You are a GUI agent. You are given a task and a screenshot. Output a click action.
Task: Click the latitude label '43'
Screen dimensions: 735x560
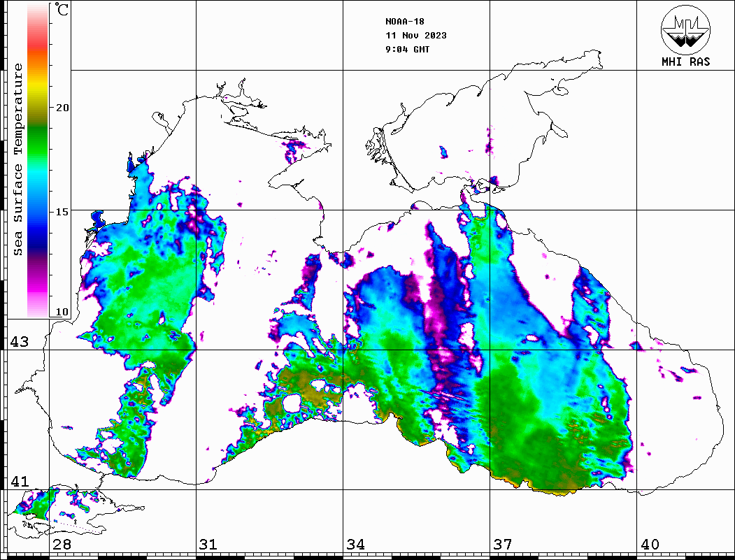coord(19,342)
